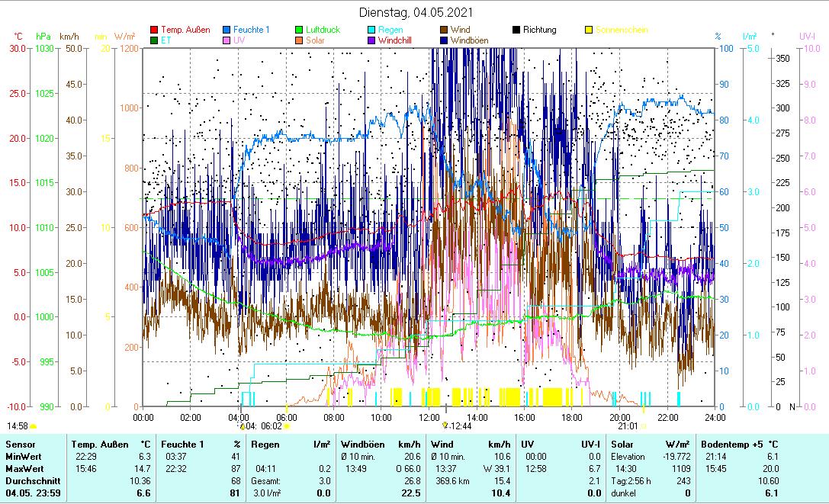Click the MaxWert row label
Screen dimensions: 829x504
(24, 467)
